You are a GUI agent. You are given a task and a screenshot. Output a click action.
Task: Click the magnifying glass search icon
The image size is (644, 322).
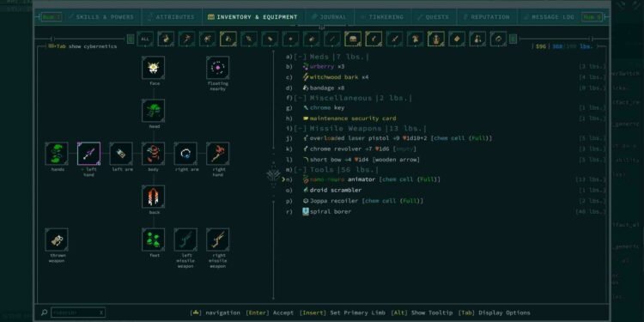(44, 313)
